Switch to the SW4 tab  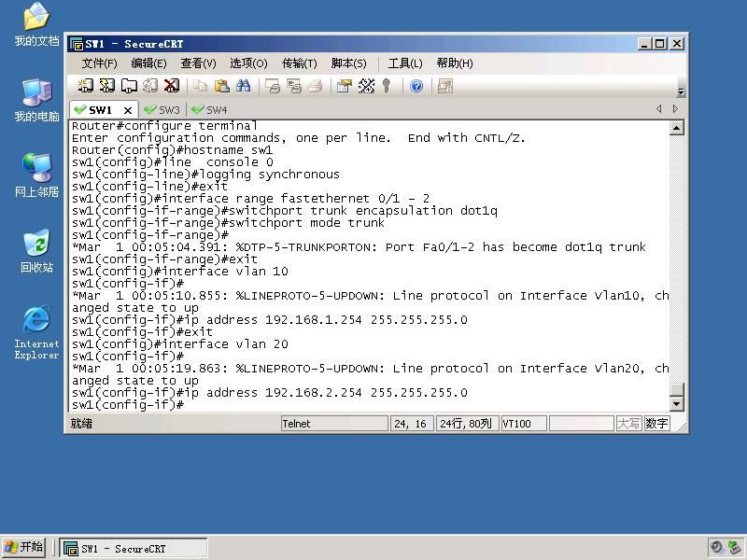click(209, 110)
